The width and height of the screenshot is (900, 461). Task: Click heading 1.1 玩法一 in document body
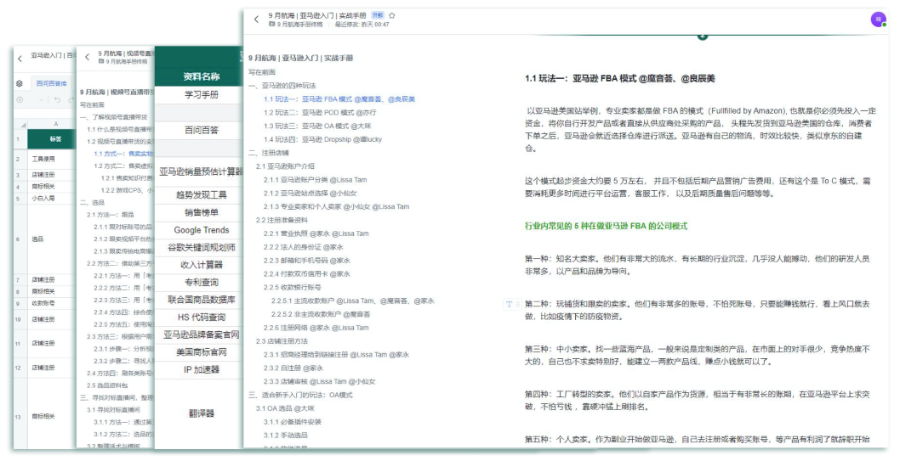pos(620,79)
